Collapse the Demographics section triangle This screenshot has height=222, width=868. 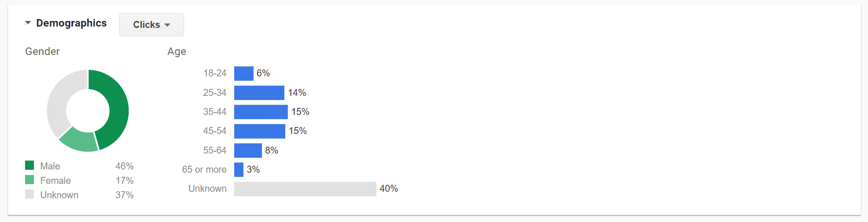coord(28,23)
